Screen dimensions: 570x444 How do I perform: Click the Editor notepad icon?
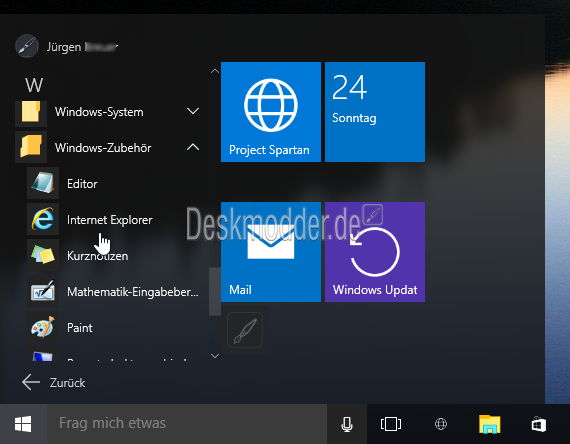tap(43, 183)
